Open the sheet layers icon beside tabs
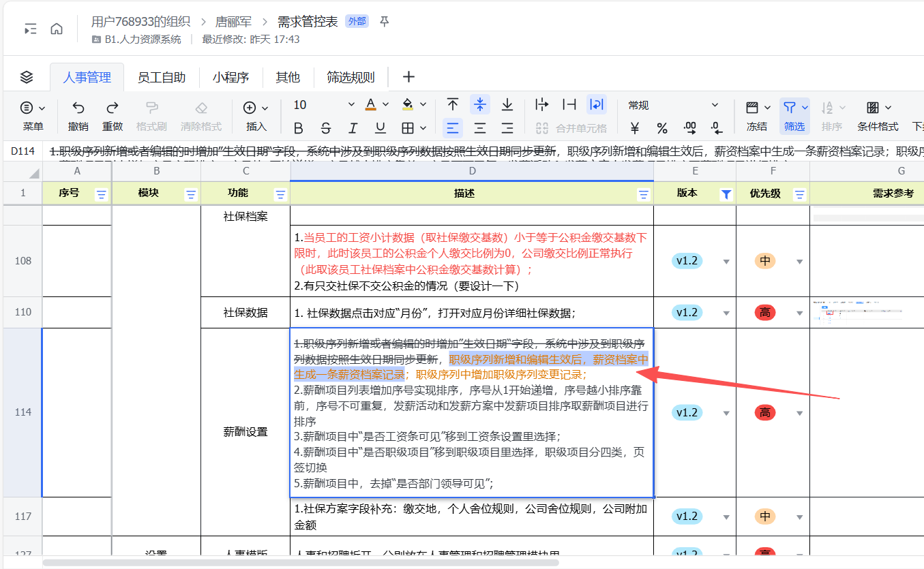This screenshot has height=569, width=924. pyautogui.click(x=27, y=77)
